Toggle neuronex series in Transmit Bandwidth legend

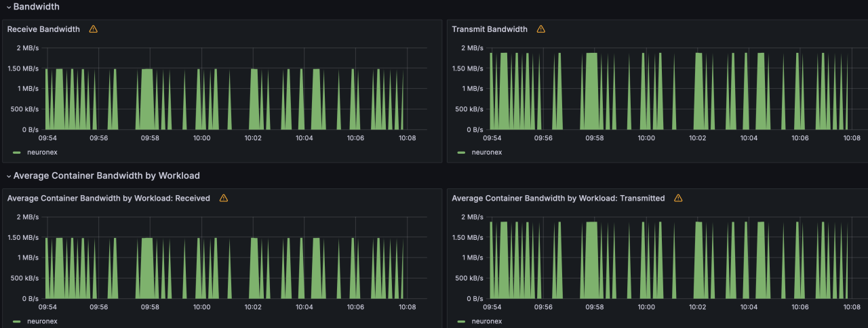487,152
